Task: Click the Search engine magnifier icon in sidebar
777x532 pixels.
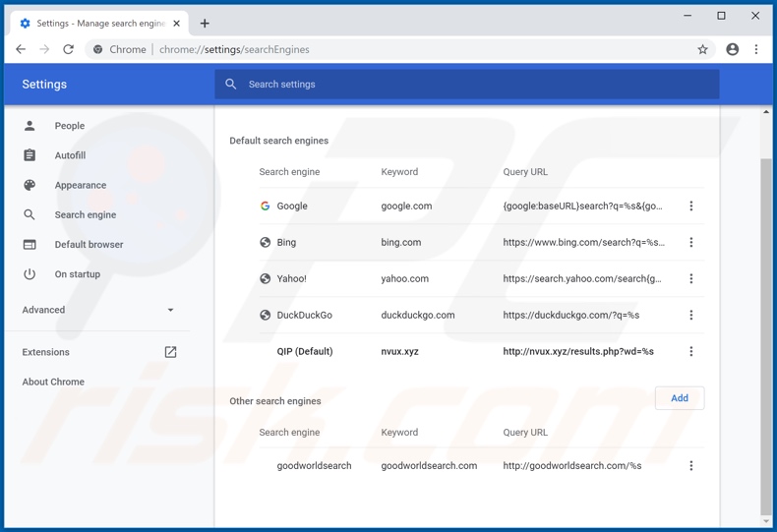Action: coord(30,215)
